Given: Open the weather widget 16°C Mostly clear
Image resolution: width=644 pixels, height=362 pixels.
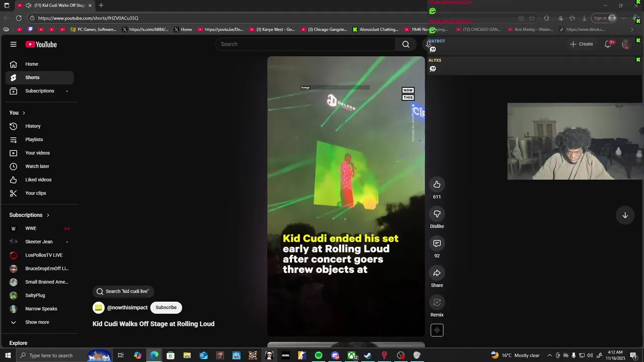Looking at the screenshot, I should (x=515, y=355).
